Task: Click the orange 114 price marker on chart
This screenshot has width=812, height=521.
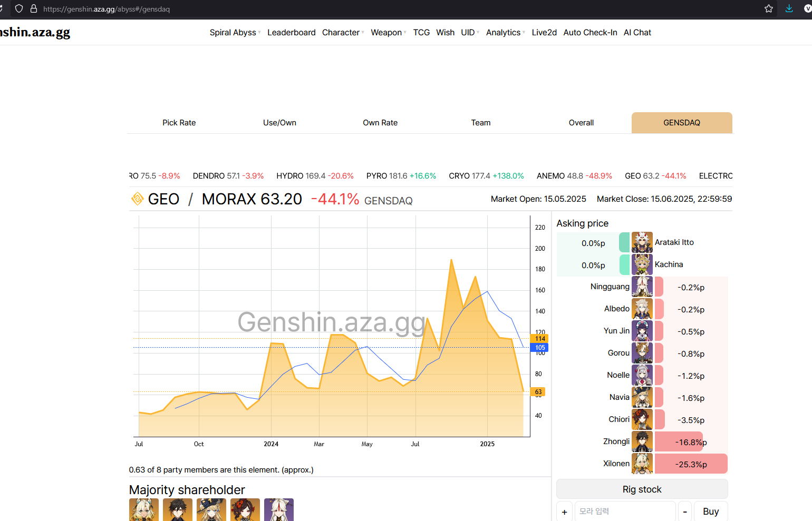Action: [540, 338]
